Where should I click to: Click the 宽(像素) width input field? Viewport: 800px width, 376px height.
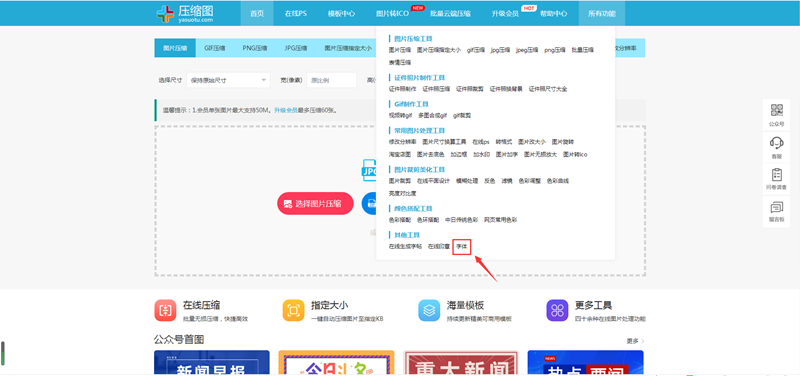pyautogui.click(x=331, y=80)
